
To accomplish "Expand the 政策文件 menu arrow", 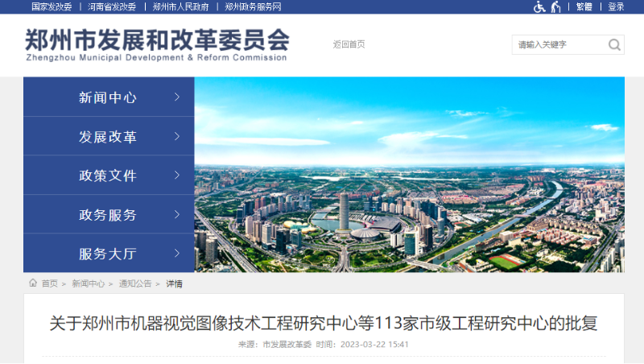I will tap(177, 175).
